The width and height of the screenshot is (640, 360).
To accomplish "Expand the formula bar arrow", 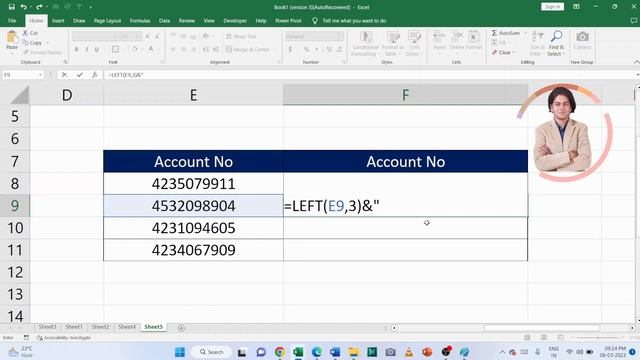I will [637, 75].
